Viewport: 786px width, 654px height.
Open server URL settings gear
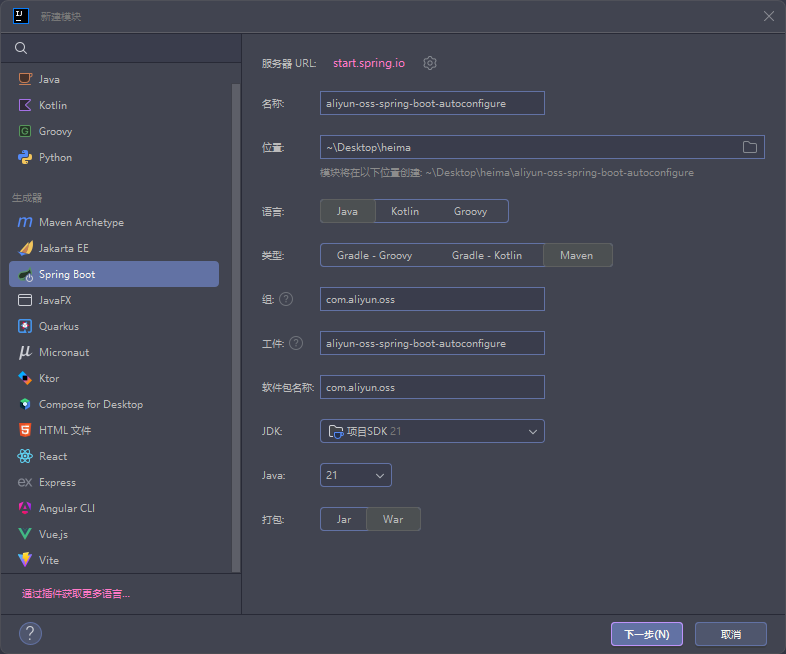click(x=430, y=63)
